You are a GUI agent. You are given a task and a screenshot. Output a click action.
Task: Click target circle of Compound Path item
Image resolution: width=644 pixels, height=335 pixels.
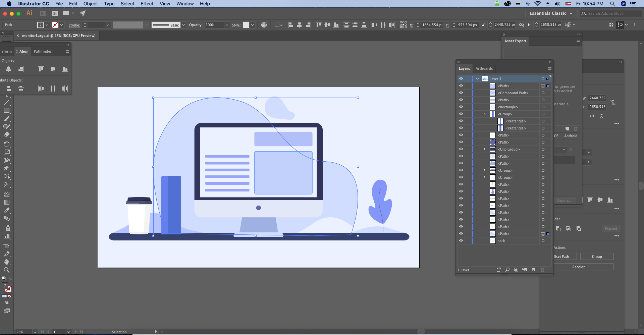[543, 93]
